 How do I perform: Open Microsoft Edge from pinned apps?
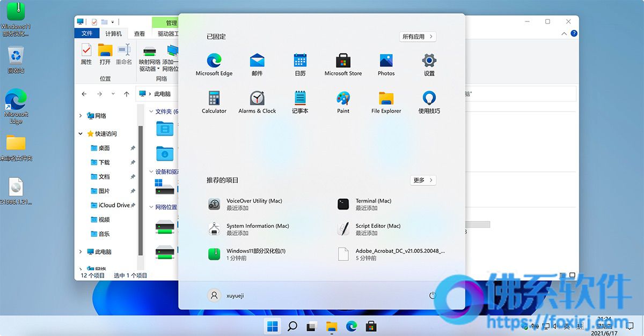pos(214,64)
